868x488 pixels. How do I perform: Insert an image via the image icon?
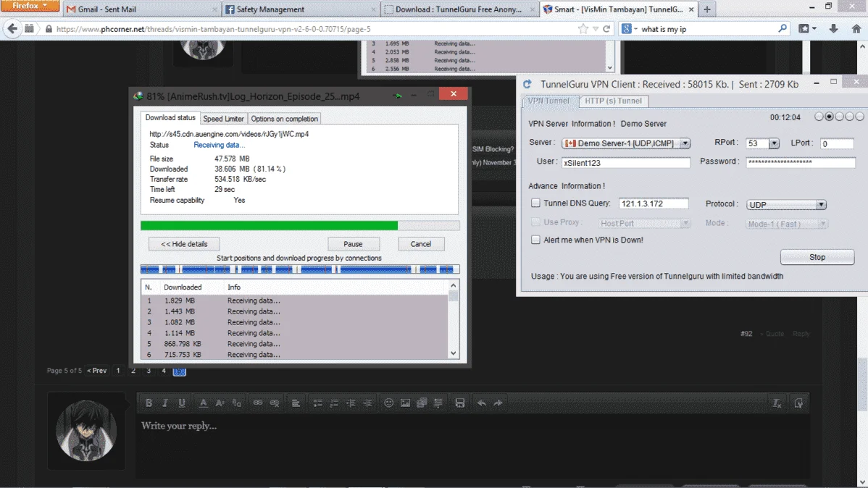[x=405, y=403]
